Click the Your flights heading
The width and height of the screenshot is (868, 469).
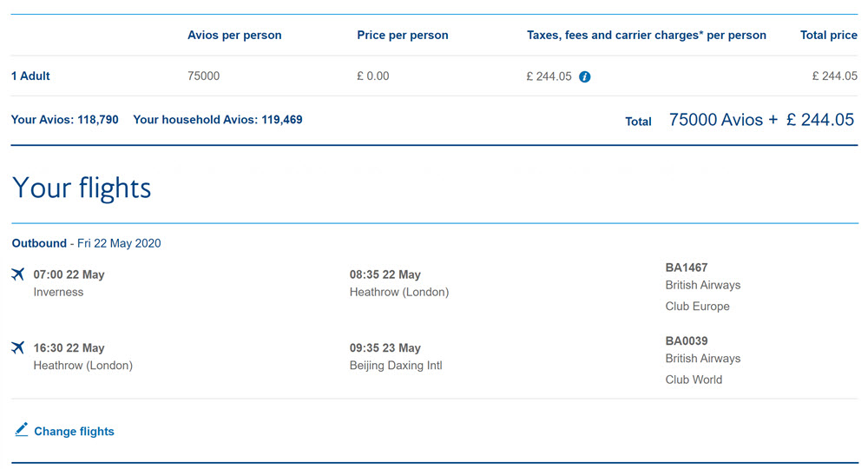point(82,188)
